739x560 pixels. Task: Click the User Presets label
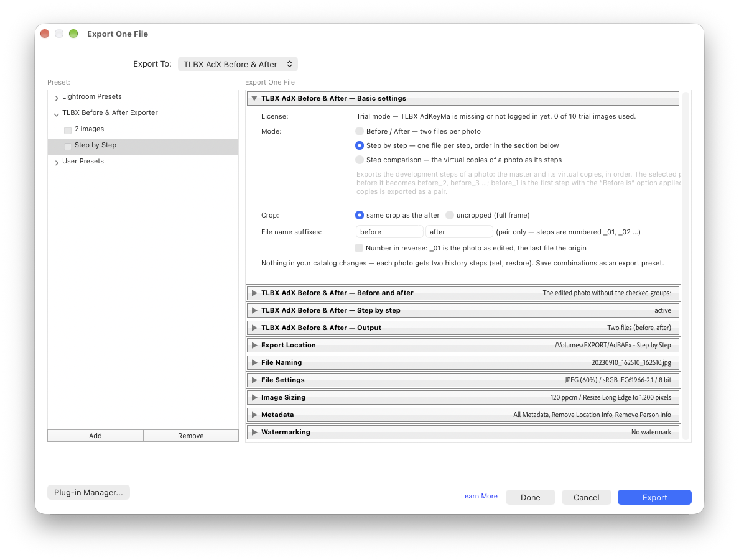point(83,161)
